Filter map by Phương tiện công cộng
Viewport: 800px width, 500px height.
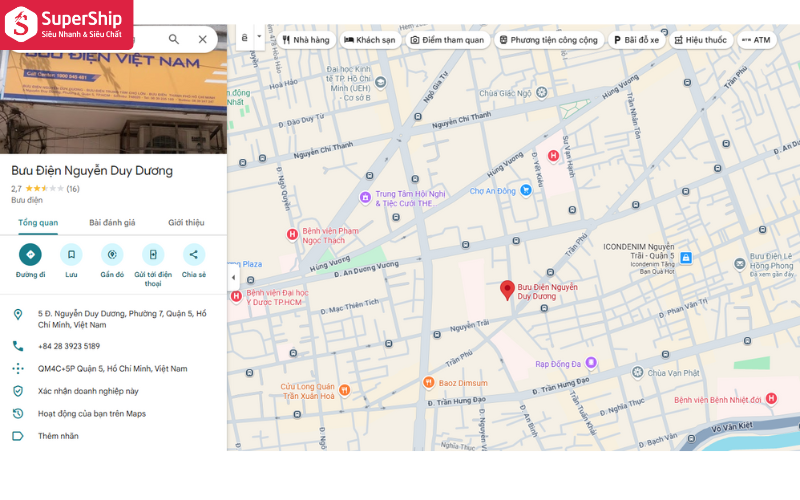548,40
